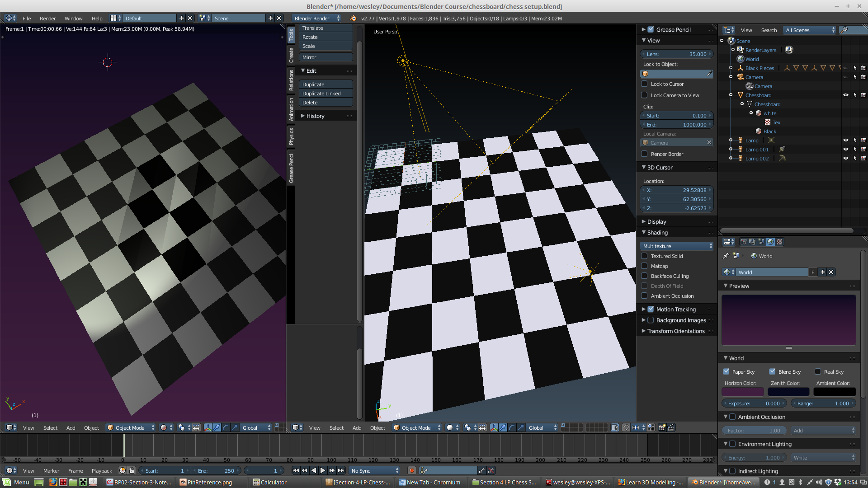Click the record auto-keyframe button
The width and height of the screenshot is (868, 488).
coord(411,471)
